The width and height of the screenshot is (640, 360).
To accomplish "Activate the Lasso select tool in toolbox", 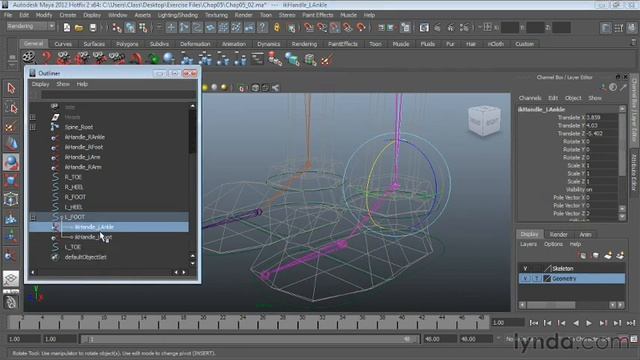I will coord(11,108).
